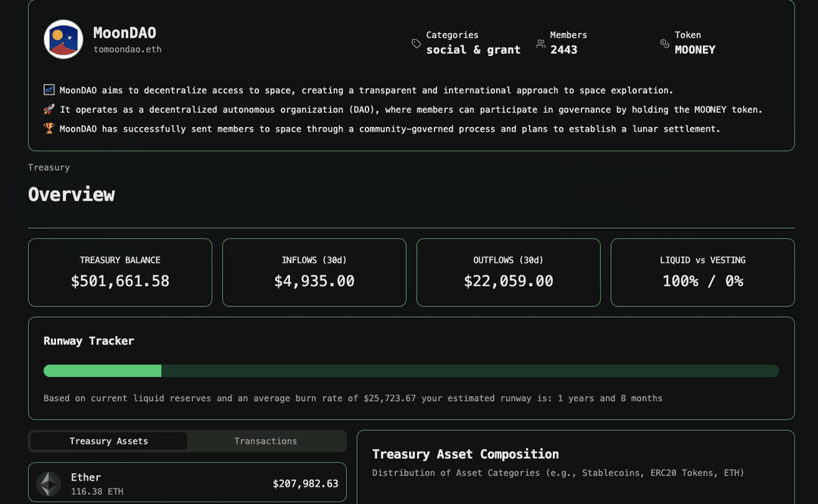The width and height of the screenshot is (818, 504).
Task: Click the Distribution of Asset Categories subtitle
Action: [x=558, y=473]
